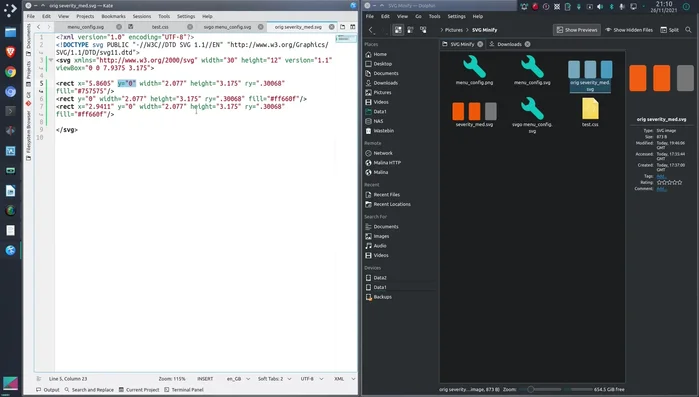Launch Brave browser from dock
The width and height of the screenshot is (699, 397).
(10, 52)
